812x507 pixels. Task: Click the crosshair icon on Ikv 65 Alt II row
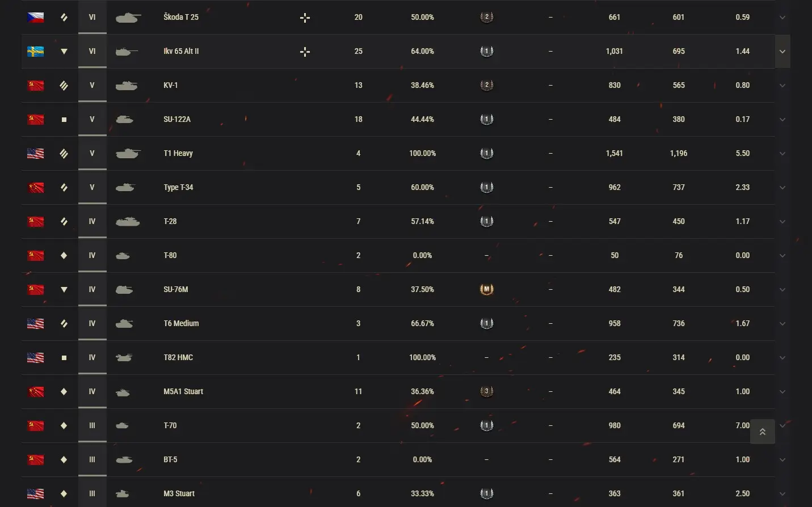[x=305, y=52]
